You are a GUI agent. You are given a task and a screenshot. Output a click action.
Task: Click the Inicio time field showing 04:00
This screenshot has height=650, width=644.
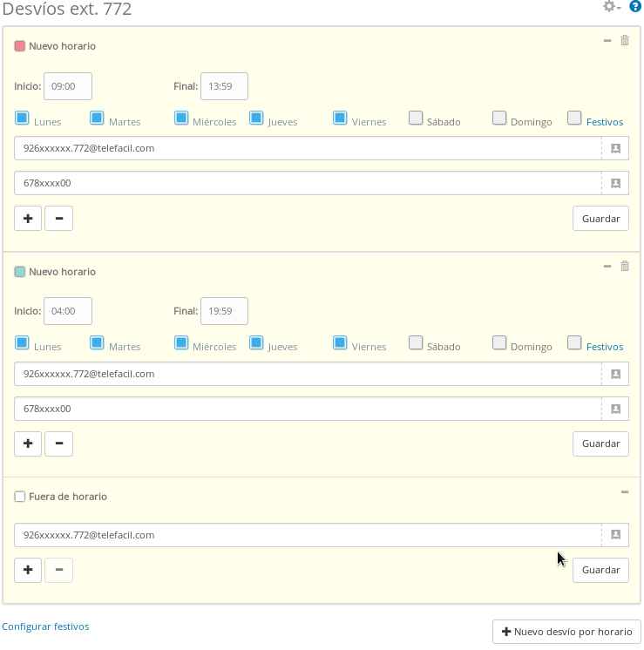point(67,311)
